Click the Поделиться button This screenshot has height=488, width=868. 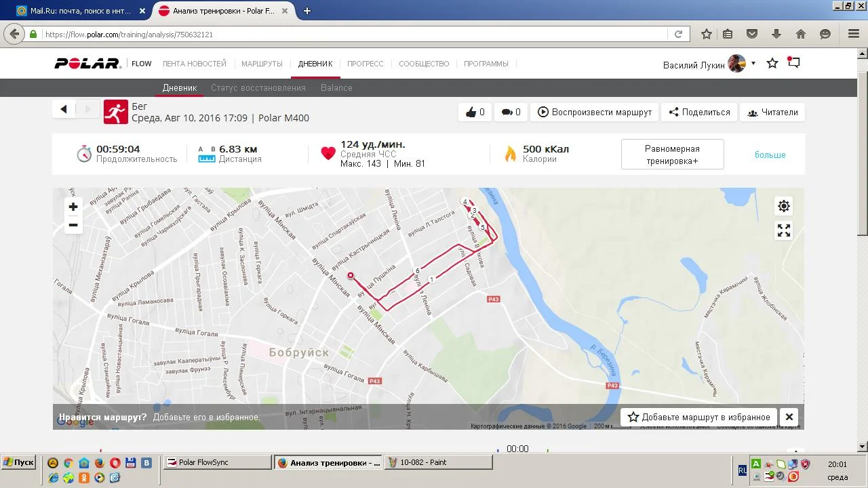699,113
